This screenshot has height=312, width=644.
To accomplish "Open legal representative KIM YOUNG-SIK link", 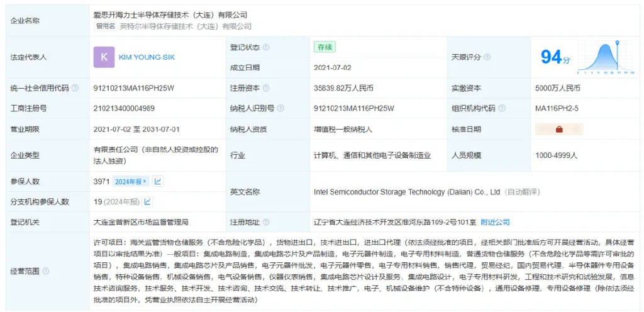I will [x=147, y=57].
